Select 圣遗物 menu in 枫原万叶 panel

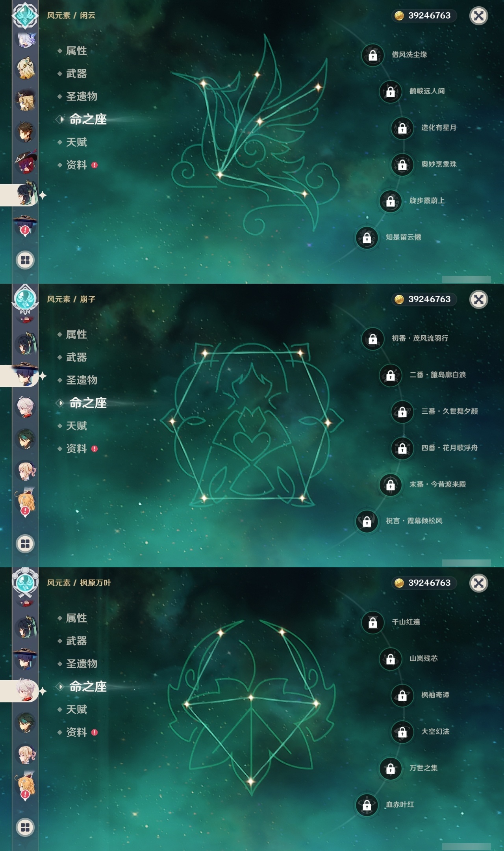82,664
